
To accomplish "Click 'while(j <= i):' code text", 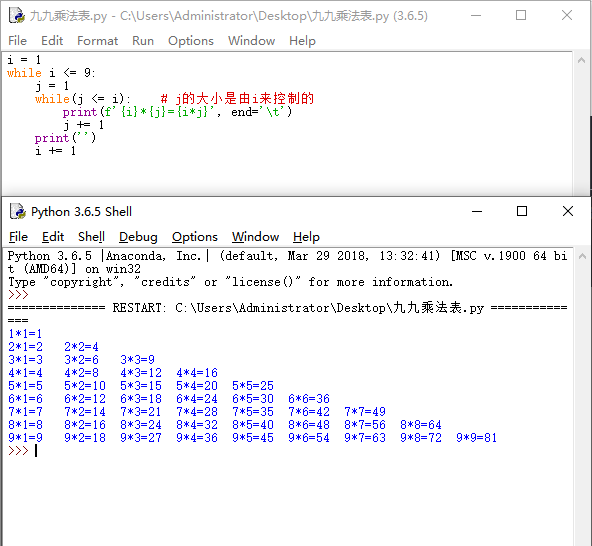I will (x=83, y=99).
